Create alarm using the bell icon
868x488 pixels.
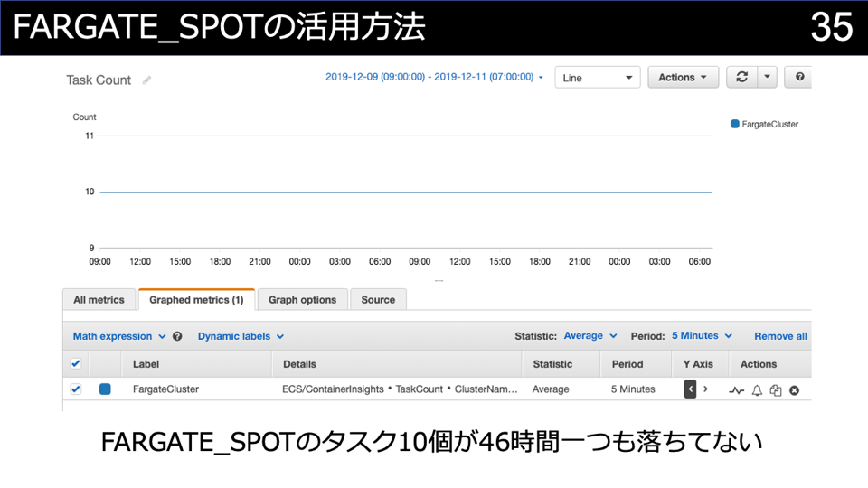click(x=757, y=390)
